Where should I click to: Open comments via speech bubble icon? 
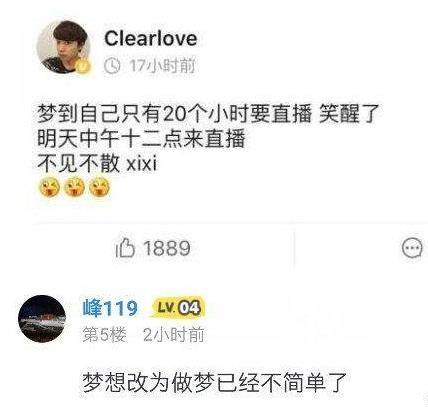(x=412, y=248)
